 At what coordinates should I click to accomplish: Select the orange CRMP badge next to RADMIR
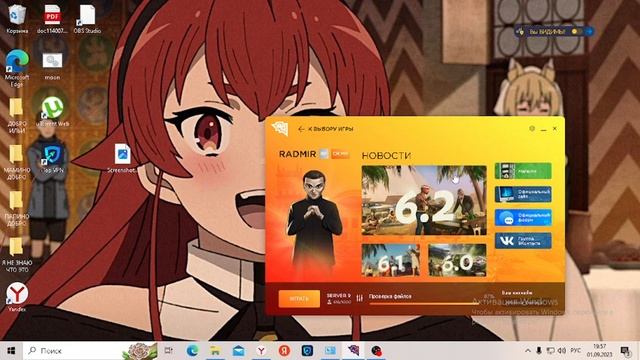(340, 154)
